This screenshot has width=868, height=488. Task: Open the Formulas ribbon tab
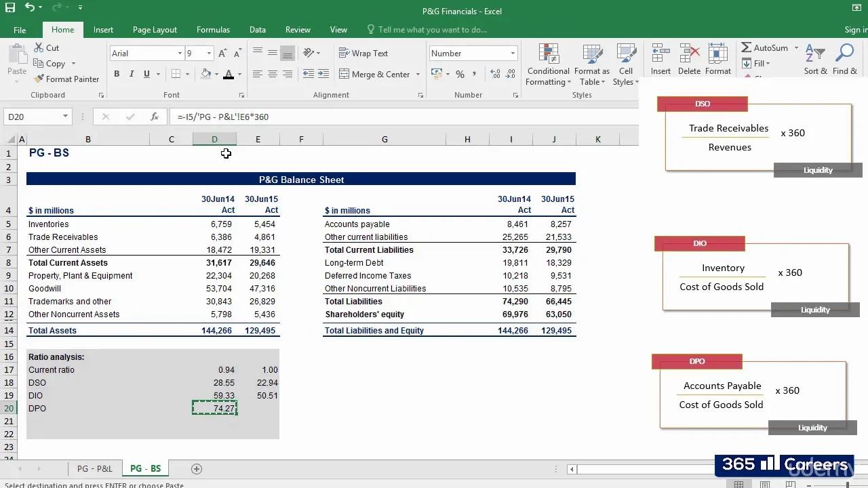point(213,30)
